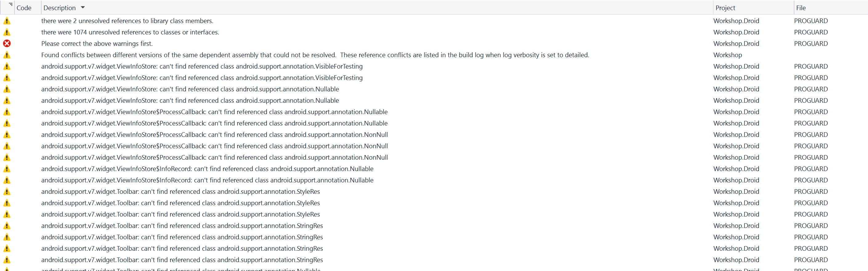
Task: Click PROGUARD file cell of the error row
Action: click(811, 43)
